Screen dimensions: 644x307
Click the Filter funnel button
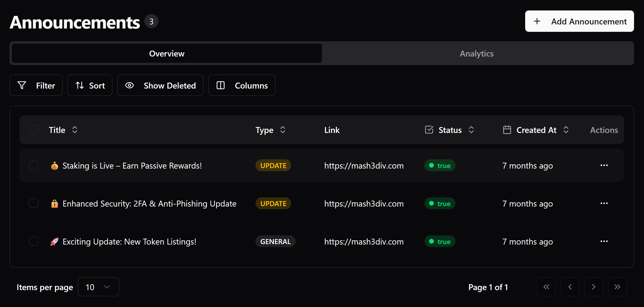(36, 85)
